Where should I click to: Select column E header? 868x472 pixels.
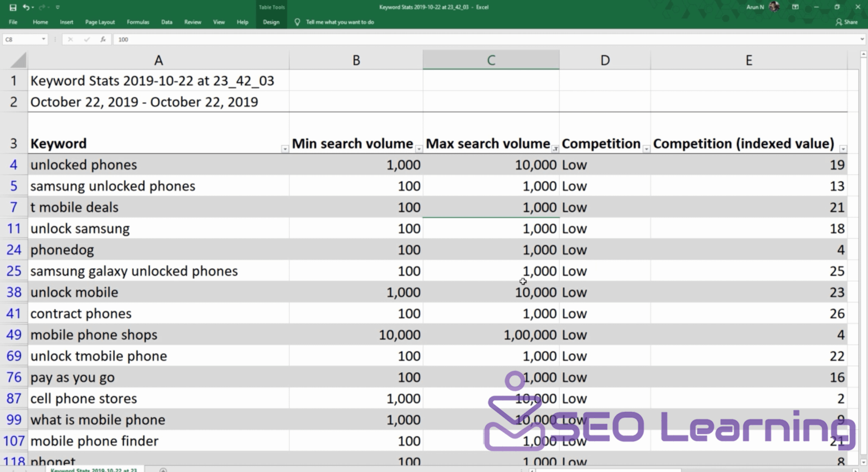[x=749, y=60]
